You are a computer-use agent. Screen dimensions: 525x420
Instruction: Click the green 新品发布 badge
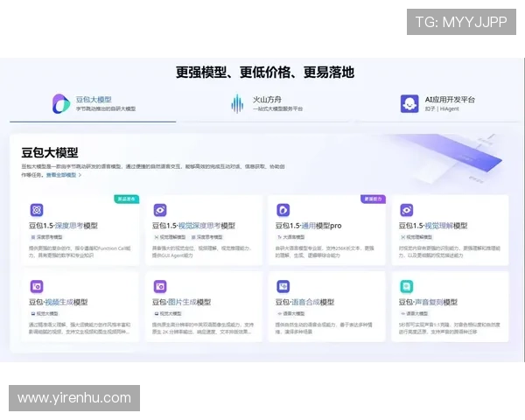coord(127,199)
